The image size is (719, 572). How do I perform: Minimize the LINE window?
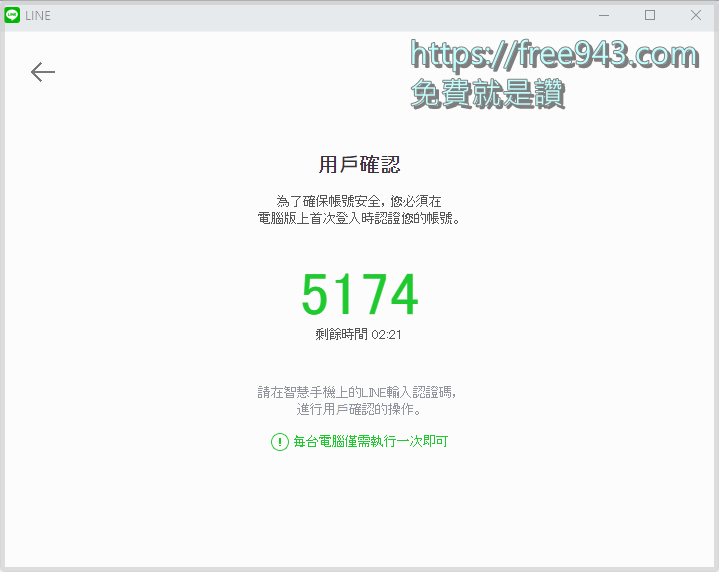coord(604,16)
